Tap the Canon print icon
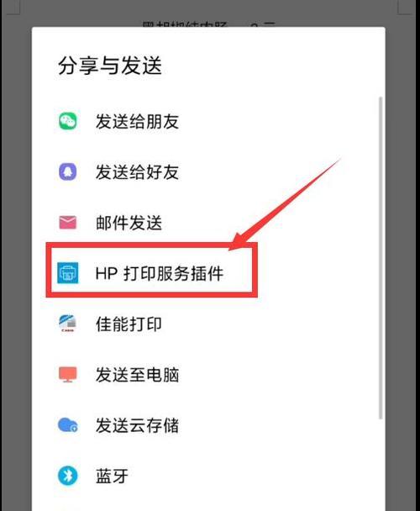The width and height of the screenshot is (420, 511). pos(67,324)
